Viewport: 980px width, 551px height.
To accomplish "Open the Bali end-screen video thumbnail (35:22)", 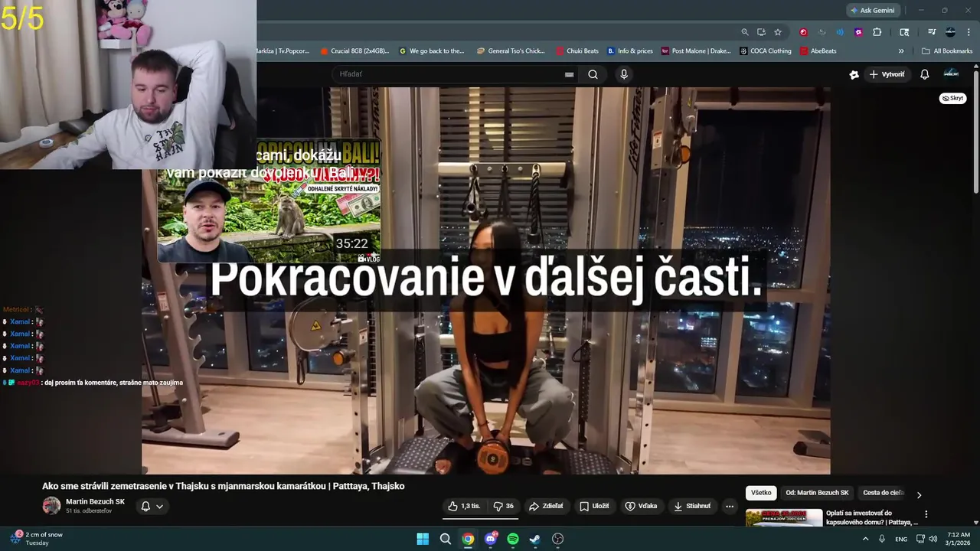I will 269,201.
